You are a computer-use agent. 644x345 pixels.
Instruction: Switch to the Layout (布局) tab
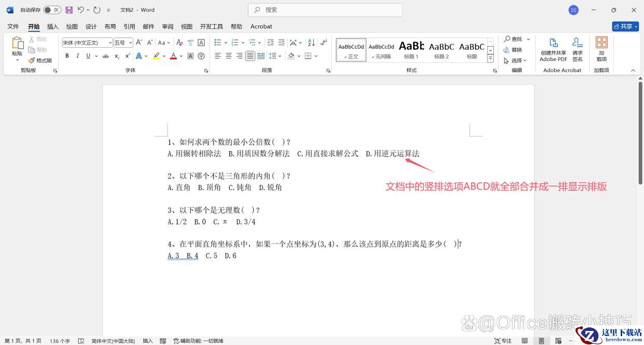click(x=110, y=26)
